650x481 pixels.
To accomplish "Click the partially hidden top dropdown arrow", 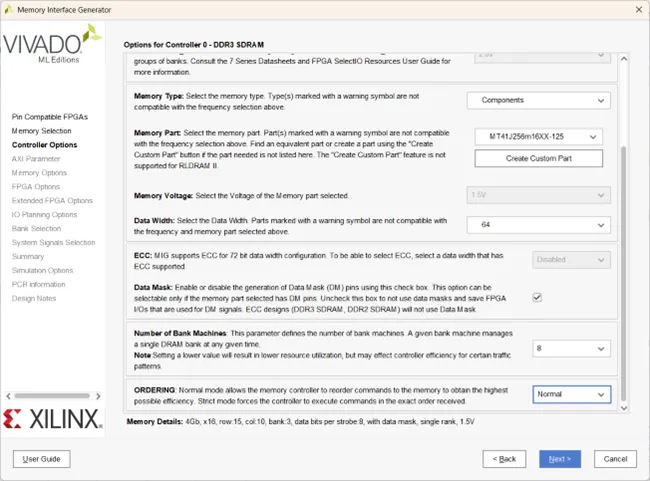I will [x=601, y=56].
